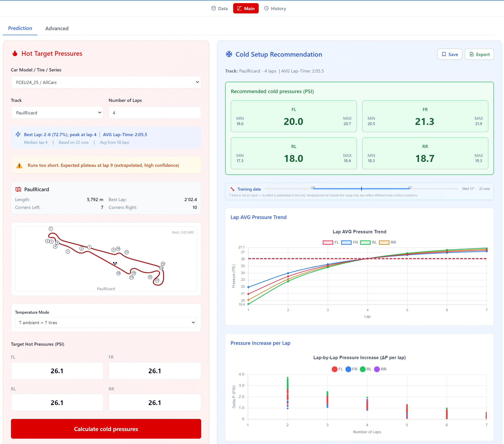
Task: Expand the Temperature Mode dropdown
Action: (106, 322)
